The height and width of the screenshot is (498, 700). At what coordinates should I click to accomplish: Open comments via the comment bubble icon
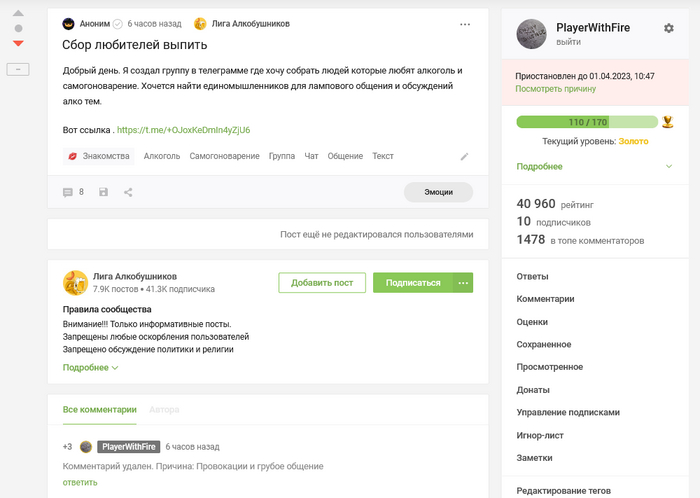(x=68, y=192)
